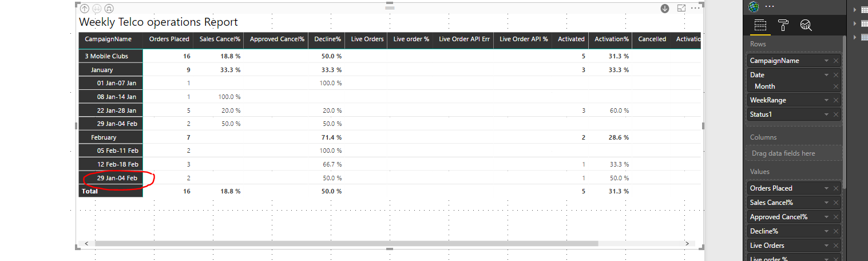Image resolution: width=868 pixels, height=261 pixels.
Task: Open WeekRange field dropdown menu
Action: point(826,100)
